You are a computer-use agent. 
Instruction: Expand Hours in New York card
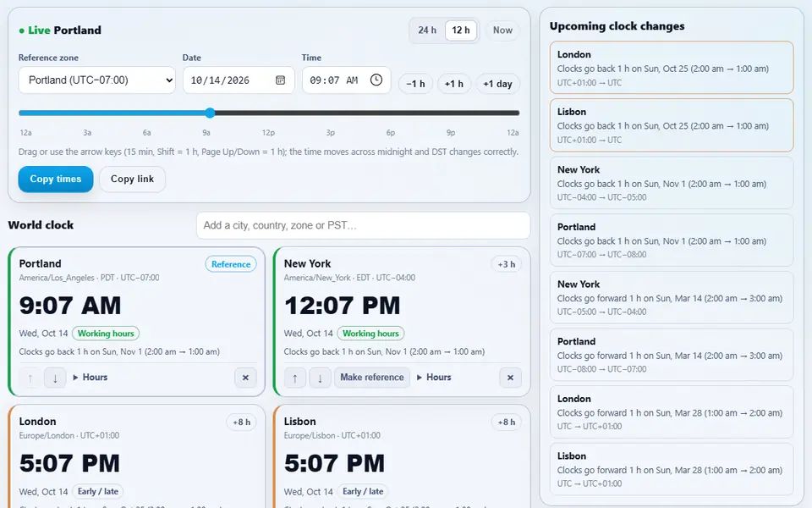point(434,378)
